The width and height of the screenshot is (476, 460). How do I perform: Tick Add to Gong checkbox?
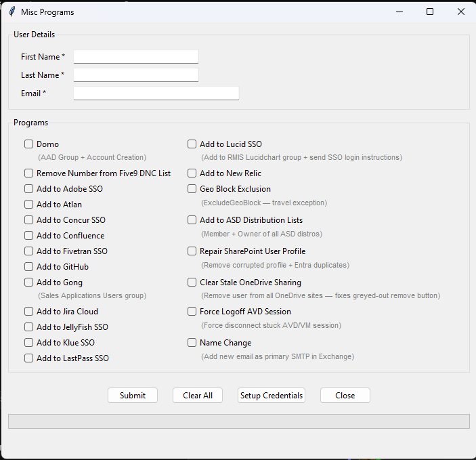pos(29,283)
